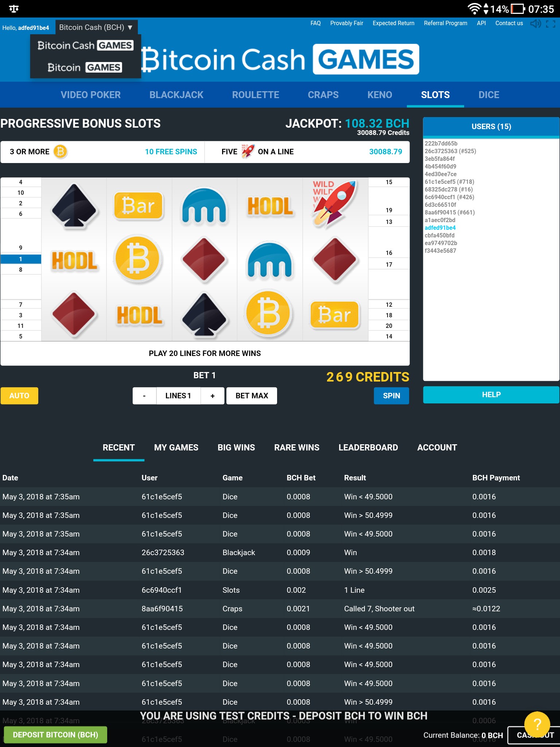Viewport: 560px width, 747px height.
Task: Open the Blackjack game tab
Action: [x=176, y=95]
